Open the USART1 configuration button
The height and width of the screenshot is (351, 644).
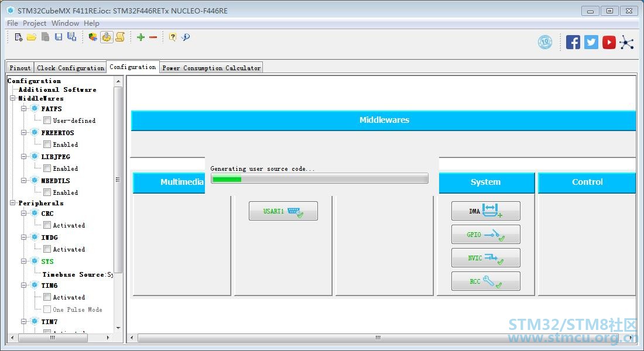283,211
